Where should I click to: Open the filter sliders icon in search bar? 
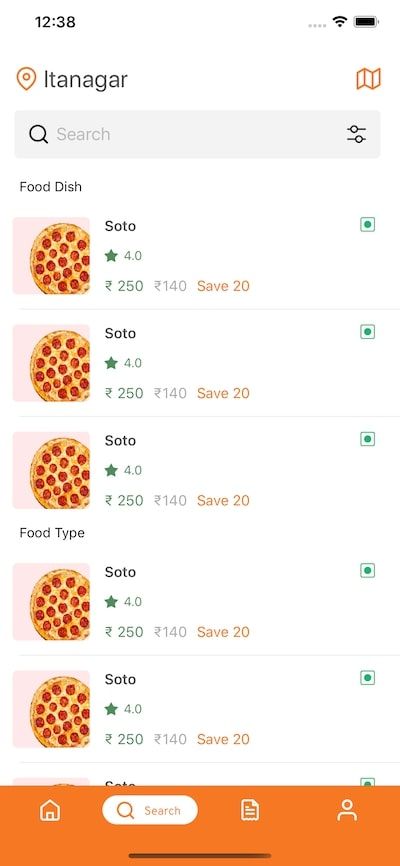point(357,134)
